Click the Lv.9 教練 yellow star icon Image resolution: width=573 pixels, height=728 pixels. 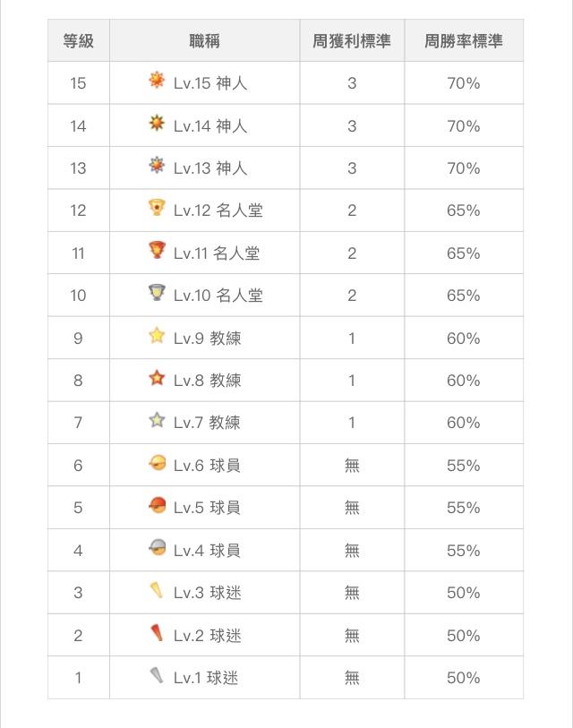pyautogui.click(x=157, y=335)
